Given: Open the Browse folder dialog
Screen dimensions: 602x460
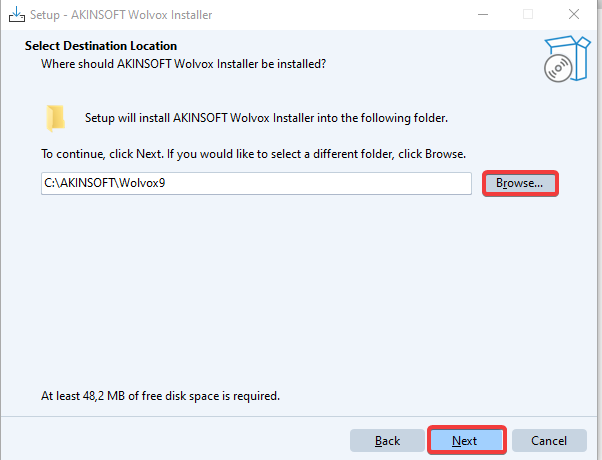Looking at the screenshot, I should click(x=519, y=184).
